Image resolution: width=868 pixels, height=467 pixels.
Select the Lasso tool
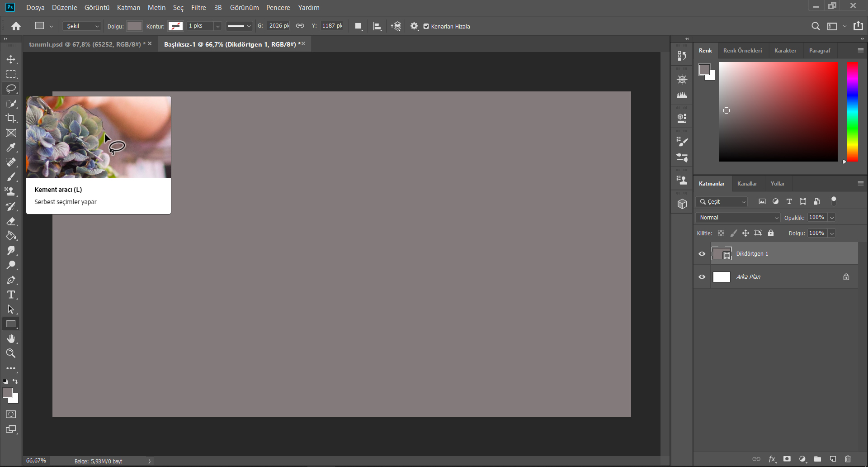coord(11,89)
